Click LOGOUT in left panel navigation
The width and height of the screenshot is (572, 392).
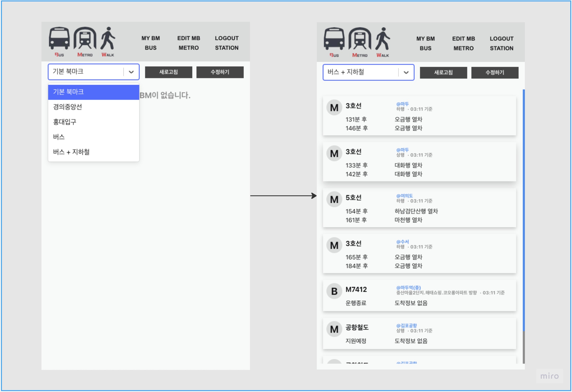click(227, 38)
